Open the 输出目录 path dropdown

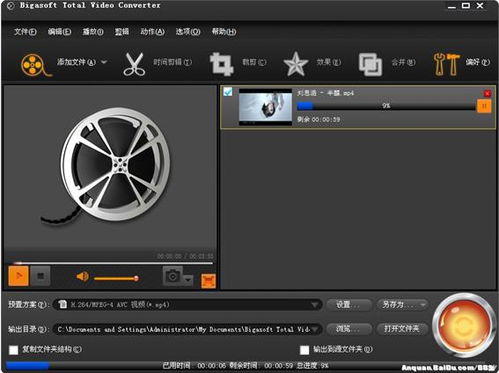(316, 329)
